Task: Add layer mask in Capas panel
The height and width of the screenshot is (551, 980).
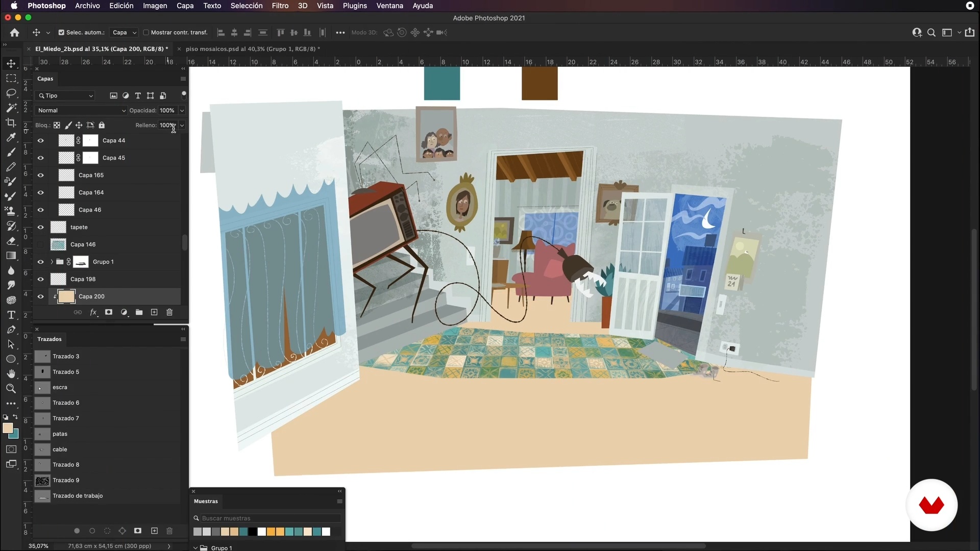Action: [x=109, y=312]
